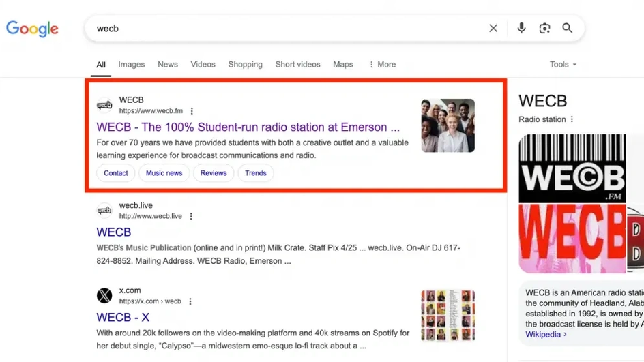Select the All tab
644x362 pixels.
coord(101,65)
